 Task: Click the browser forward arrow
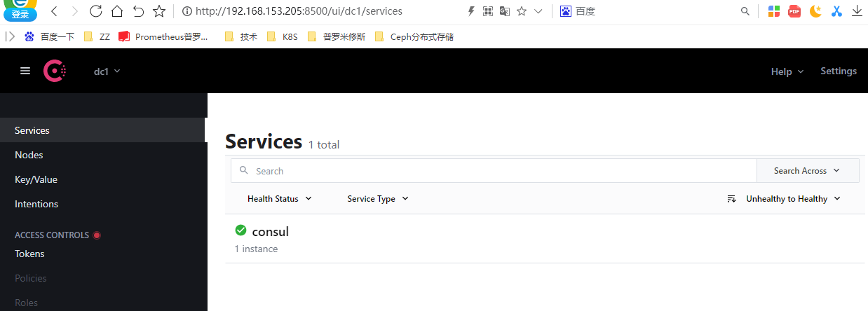point(75,11)
